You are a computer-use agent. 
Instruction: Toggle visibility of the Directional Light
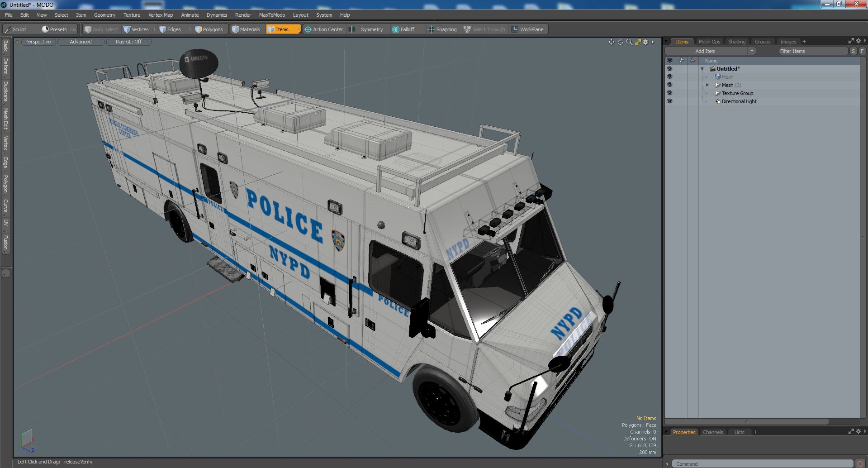click(x=669, y=101)
